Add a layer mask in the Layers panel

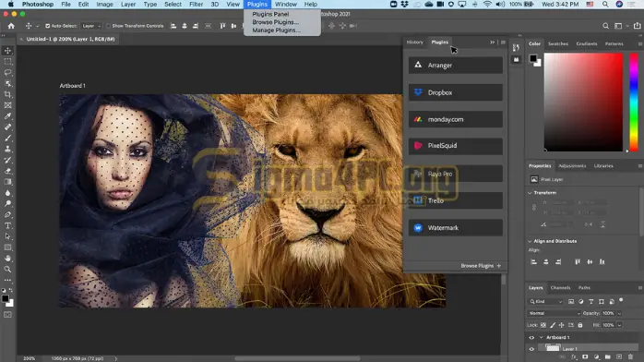click(585, 357)
